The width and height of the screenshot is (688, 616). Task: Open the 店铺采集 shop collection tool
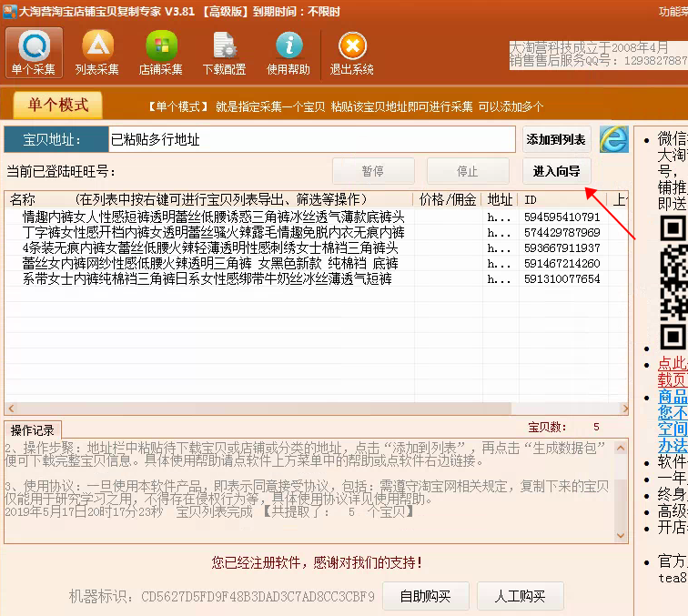click(x=160, y=53)
